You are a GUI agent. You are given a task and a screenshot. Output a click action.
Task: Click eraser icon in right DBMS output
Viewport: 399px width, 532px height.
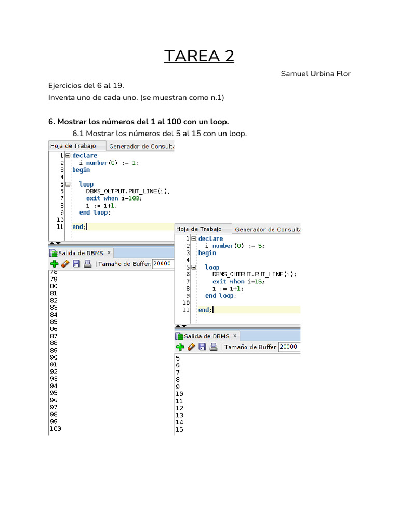(191, 347)
